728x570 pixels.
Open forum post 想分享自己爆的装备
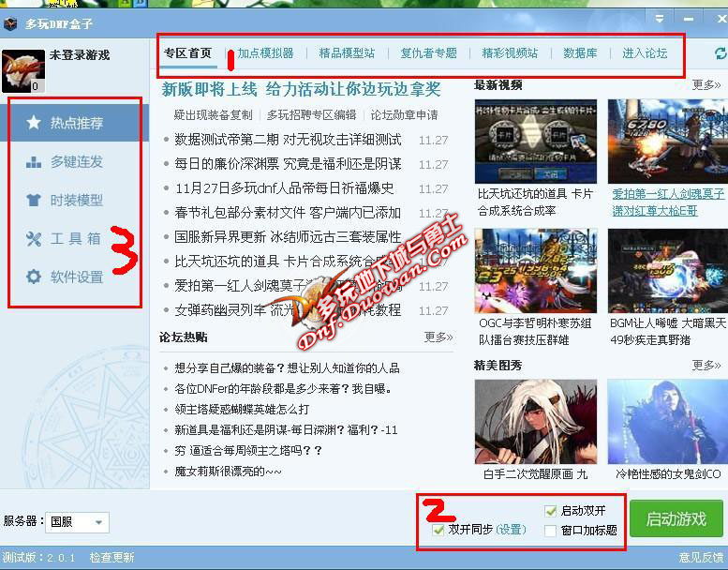tap(287, 368)
